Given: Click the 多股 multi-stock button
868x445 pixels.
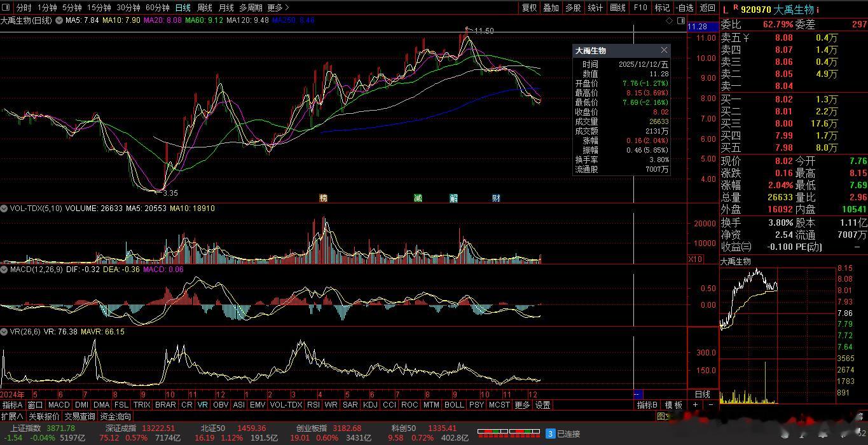Looking at the screenshot, I should point(573,8).
